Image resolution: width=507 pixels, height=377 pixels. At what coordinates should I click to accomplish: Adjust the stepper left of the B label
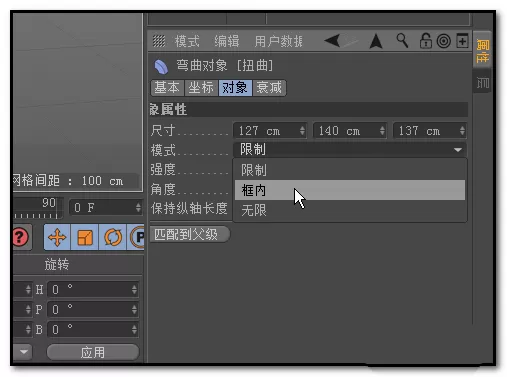(28, 330)
